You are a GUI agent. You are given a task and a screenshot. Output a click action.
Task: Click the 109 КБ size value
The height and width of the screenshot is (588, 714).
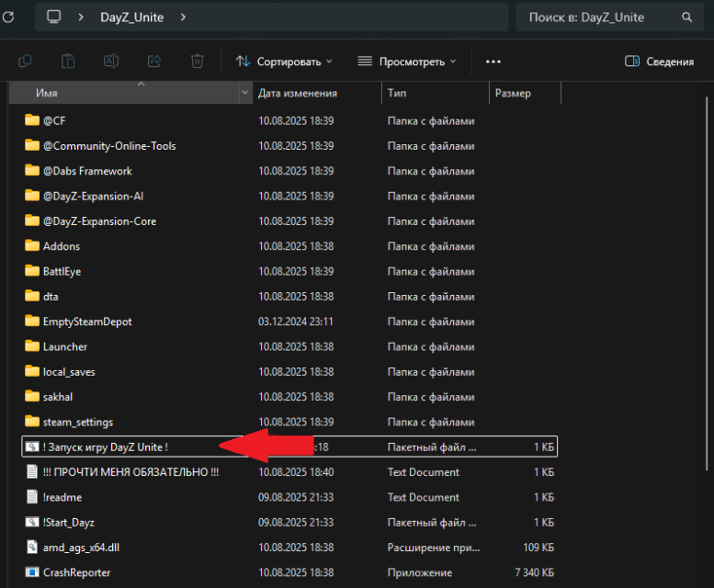(x=538, y=547)
